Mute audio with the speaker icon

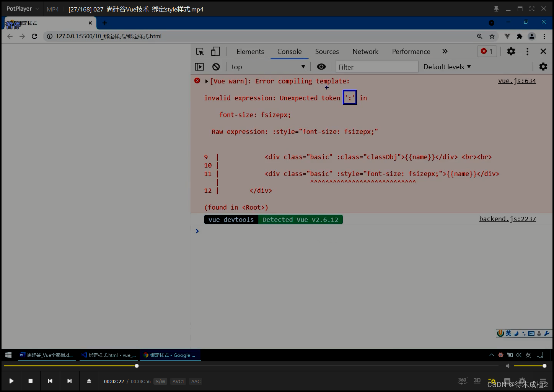tap(508, 366)
